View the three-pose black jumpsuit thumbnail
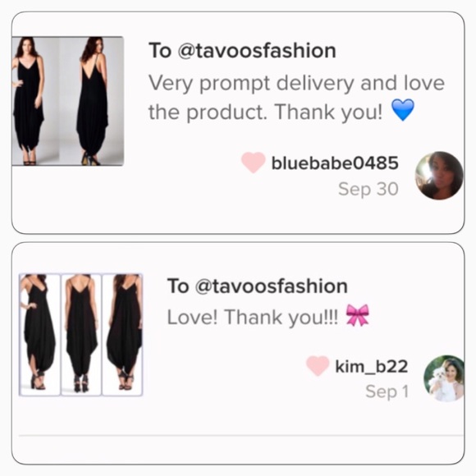The height and width of the screenshot is (476, 476). (80, 335)
